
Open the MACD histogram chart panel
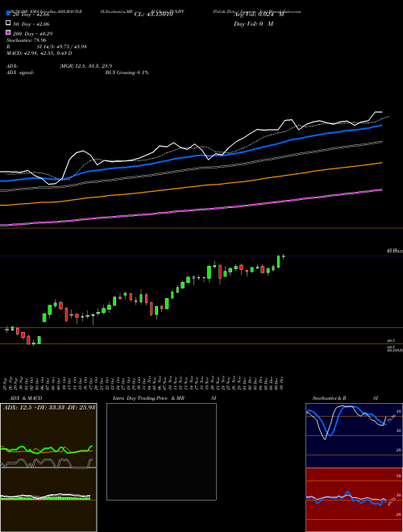point(48,500)
